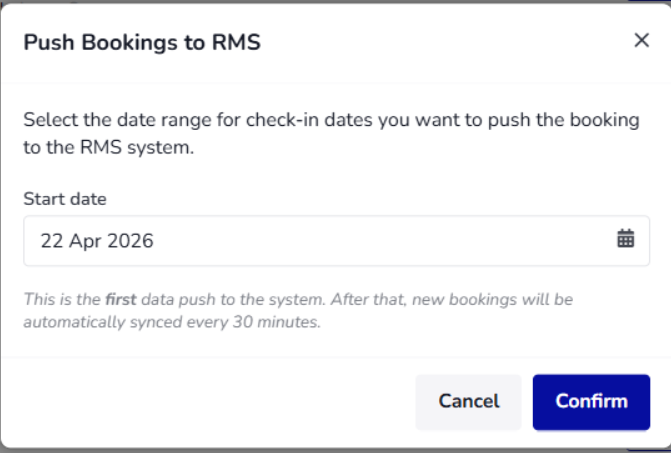
Task: Click the Push Bookings to RMS title
Action: click(x=142, y=42)
